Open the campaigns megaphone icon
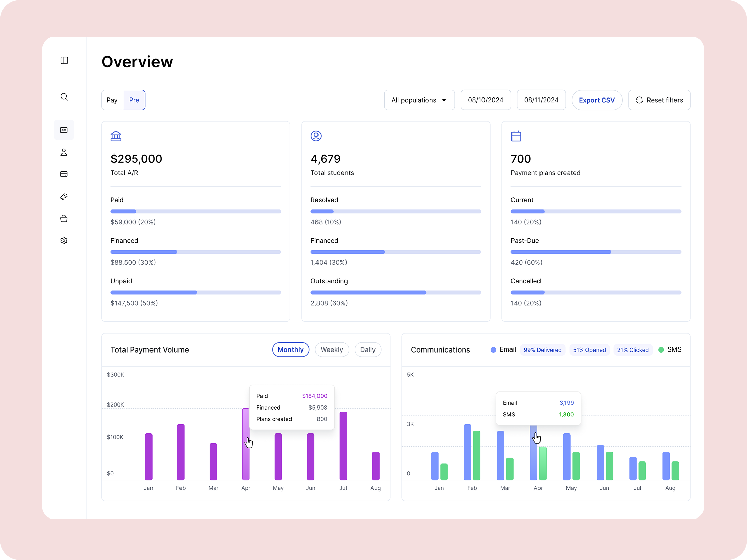 64,196
